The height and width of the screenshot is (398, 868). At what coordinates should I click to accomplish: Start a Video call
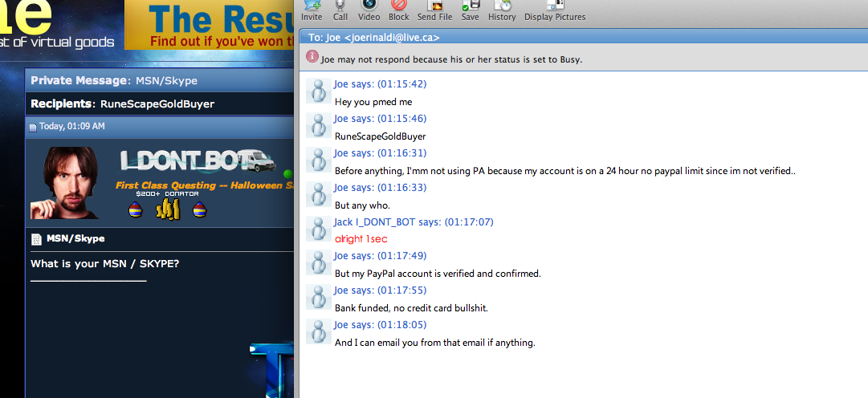[x=369, y=10]
